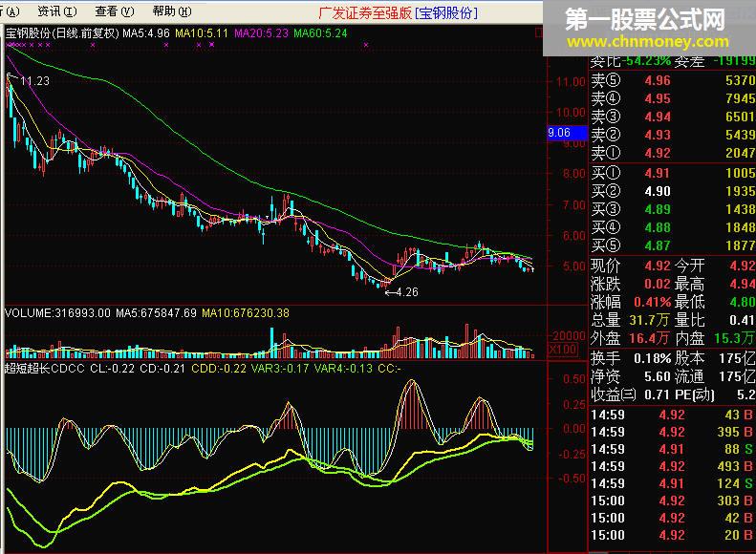Click the 涨幅 0.41% value

[x=653, y=303]
